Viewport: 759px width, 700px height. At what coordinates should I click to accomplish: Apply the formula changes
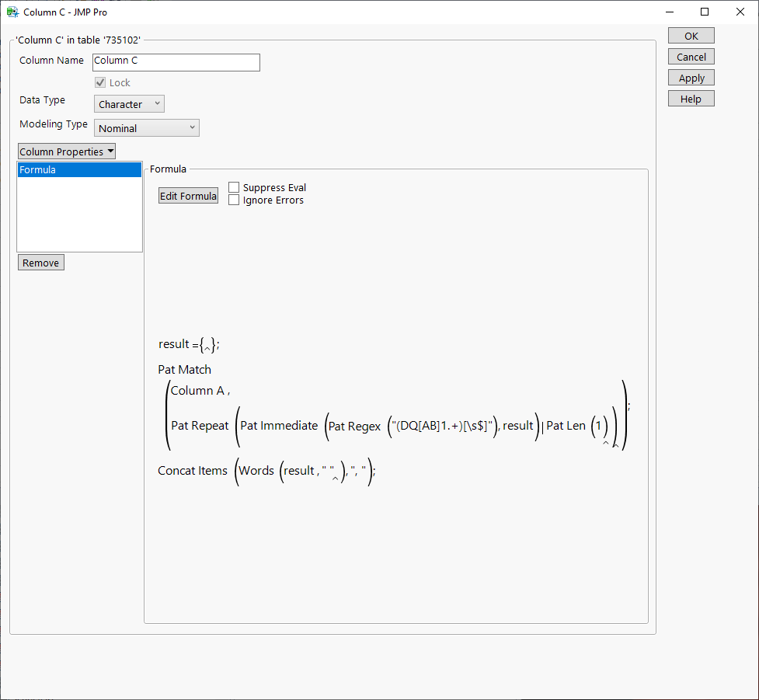tap(690, 77)
